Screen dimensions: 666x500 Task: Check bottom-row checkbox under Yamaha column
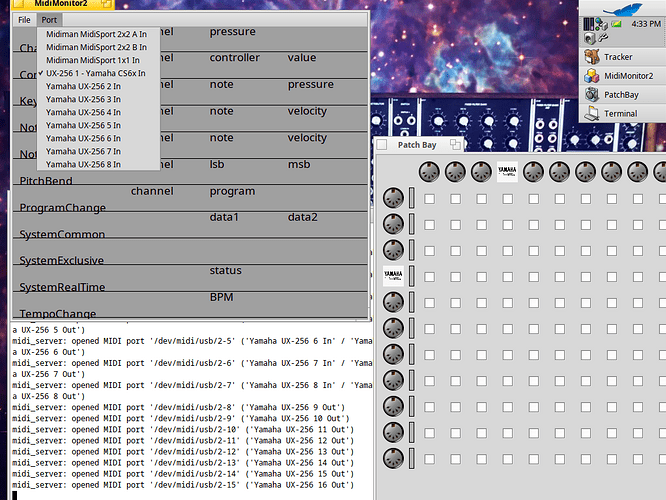tap(508, 459)
